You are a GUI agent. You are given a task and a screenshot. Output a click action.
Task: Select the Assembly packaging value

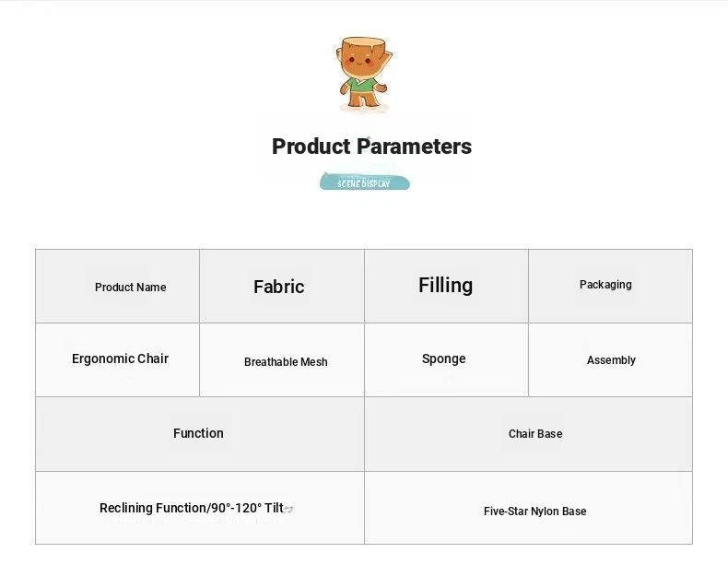coord(611,360)
